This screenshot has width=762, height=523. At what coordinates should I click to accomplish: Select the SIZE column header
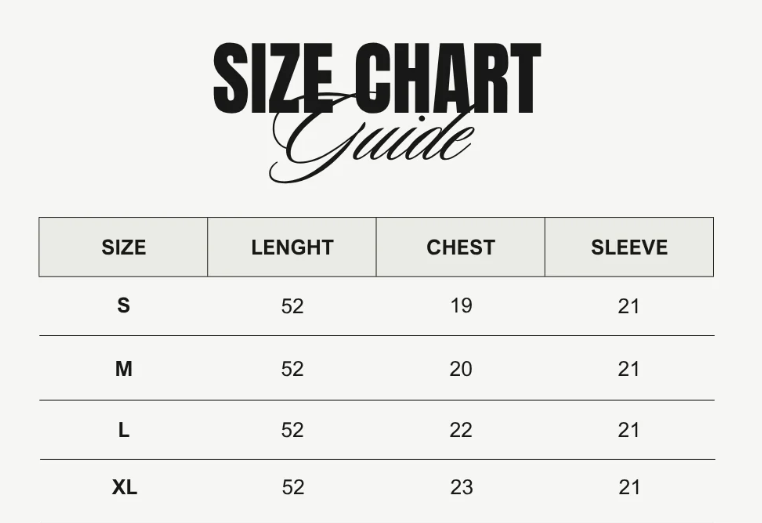(123, 247)
